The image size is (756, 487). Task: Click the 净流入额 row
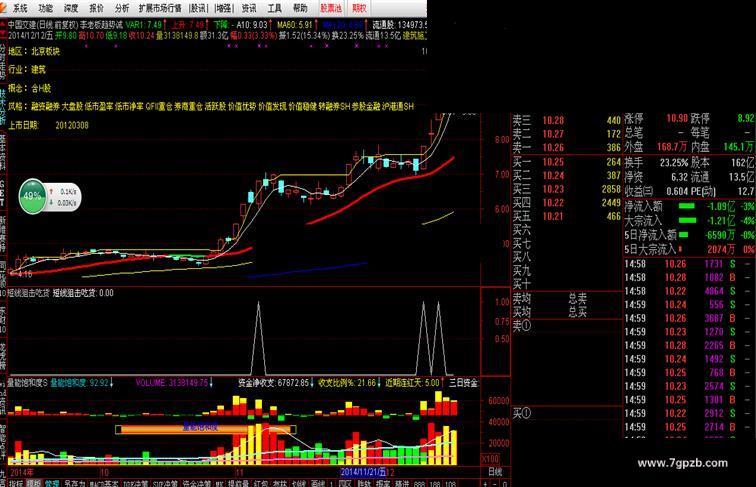point(689,207)
